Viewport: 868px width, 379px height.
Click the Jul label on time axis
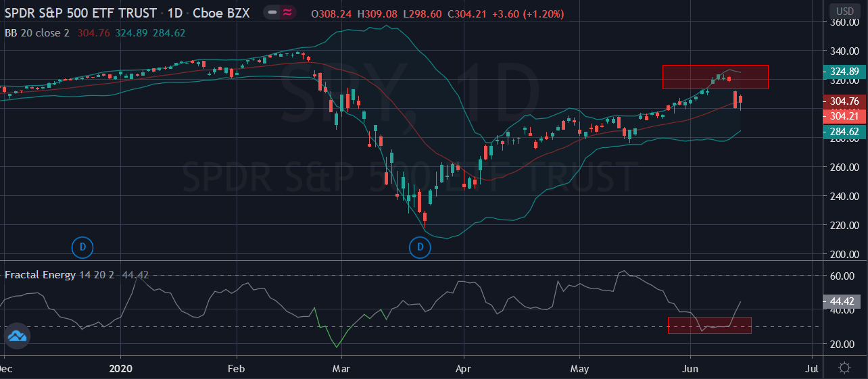click(812, 369)
